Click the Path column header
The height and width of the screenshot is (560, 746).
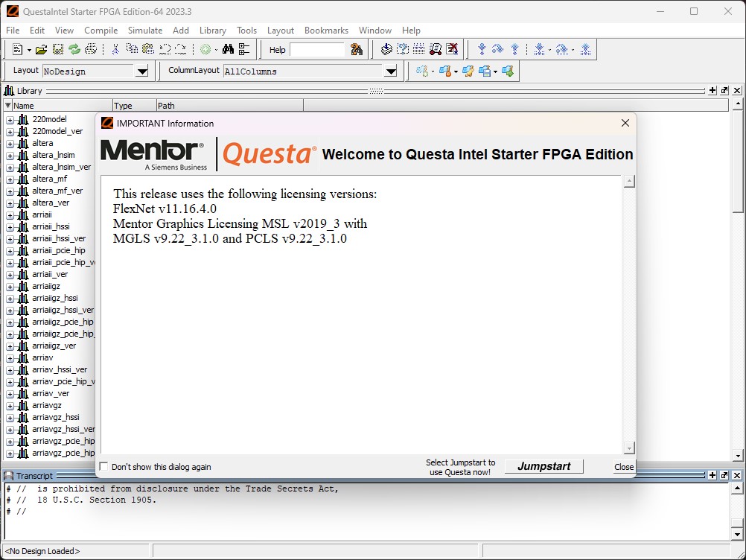(x=230, y=106)
